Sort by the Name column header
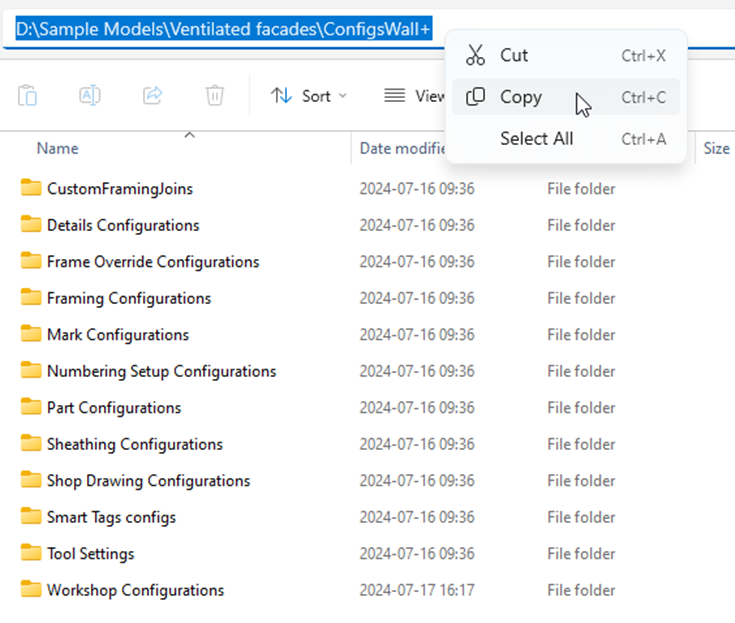 tap(58, 148)
